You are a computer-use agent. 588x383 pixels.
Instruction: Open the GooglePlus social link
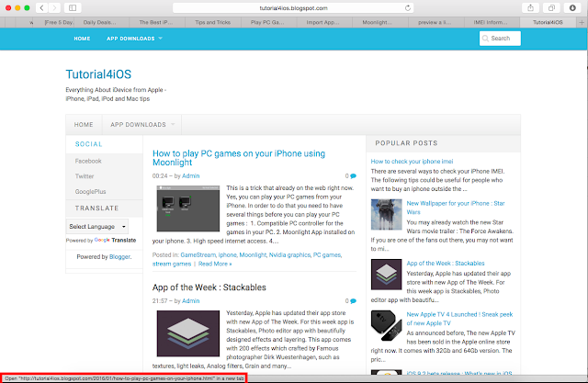(x=90, y=191)
